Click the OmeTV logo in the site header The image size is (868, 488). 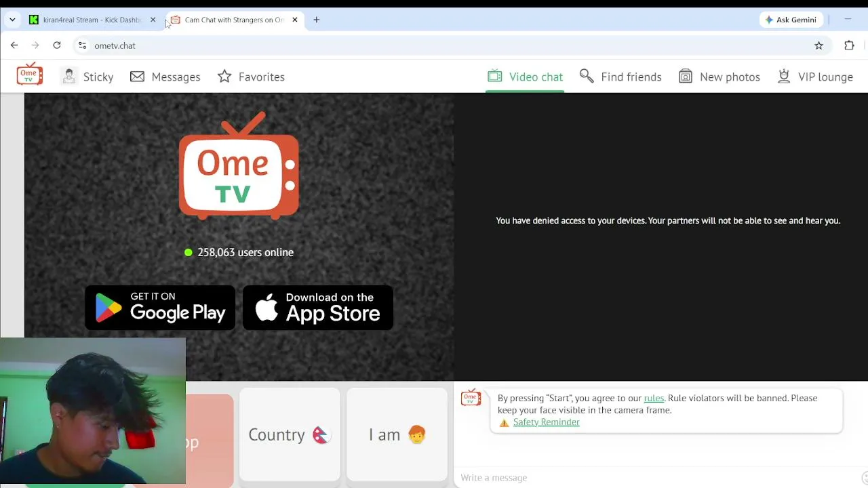[x=29, y=75]
